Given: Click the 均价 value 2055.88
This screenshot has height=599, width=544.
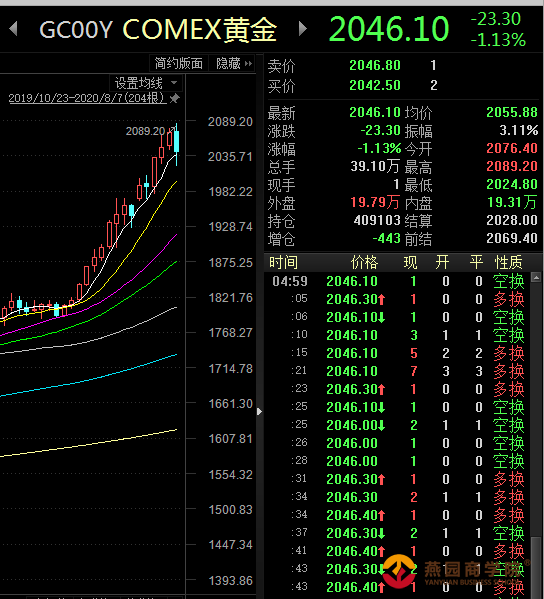Looking at the screenshot, I should point(512,112).
